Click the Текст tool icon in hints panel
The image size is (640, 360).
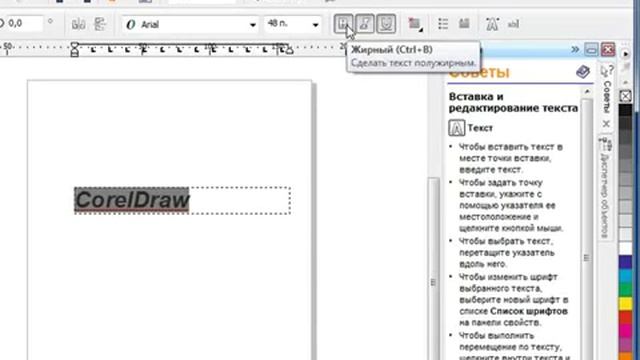pos(456,128)
